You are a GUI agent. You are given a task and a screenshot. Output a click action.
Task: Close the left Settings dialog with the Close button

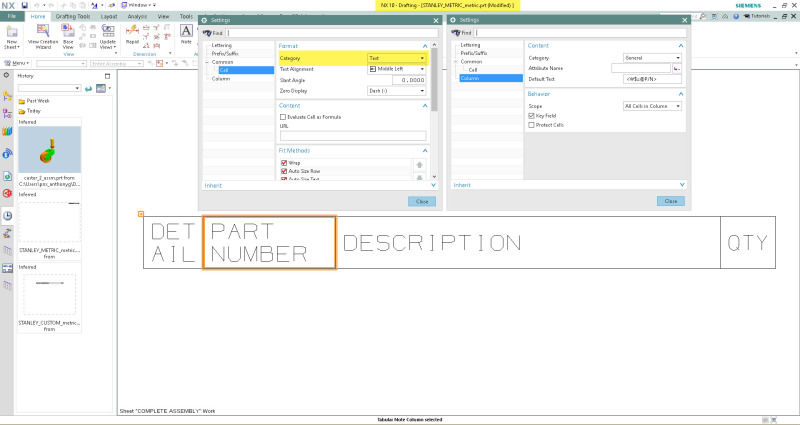point(422,202)
